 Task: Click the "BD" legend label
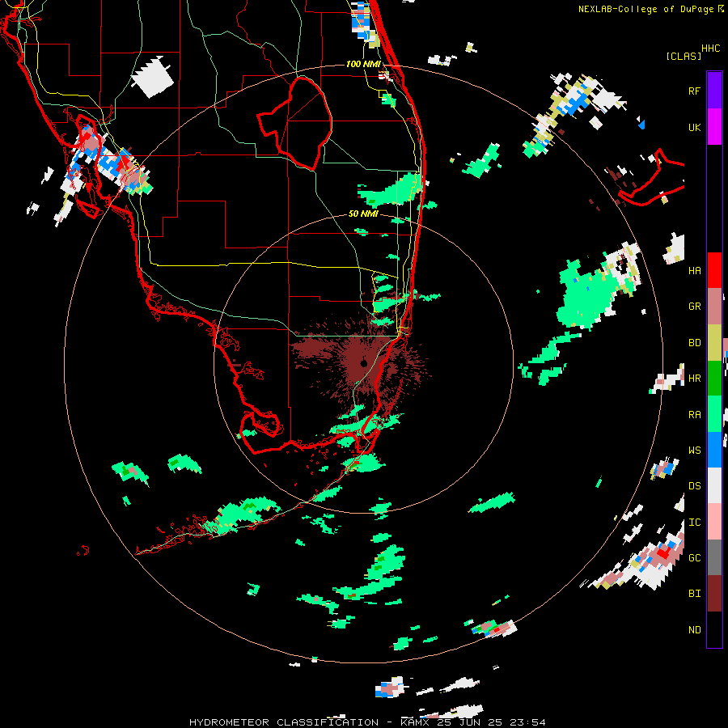tap(694, 343)
